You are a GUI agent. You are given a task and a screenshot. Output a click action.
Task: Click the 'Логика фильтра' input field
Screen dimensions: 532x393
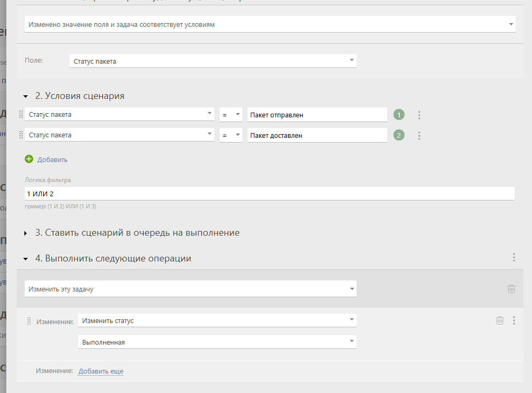[269, 194]
